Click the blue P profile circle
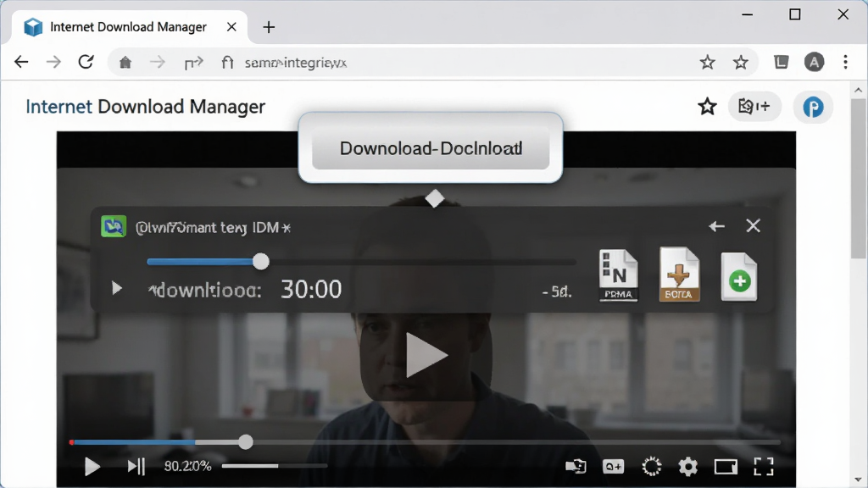 (813, 107)
